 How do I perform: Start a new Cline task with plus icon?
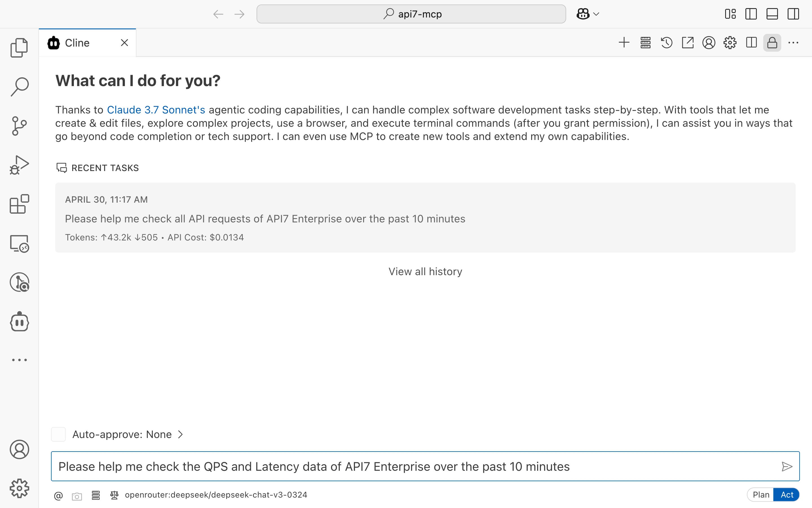[624, 43]
